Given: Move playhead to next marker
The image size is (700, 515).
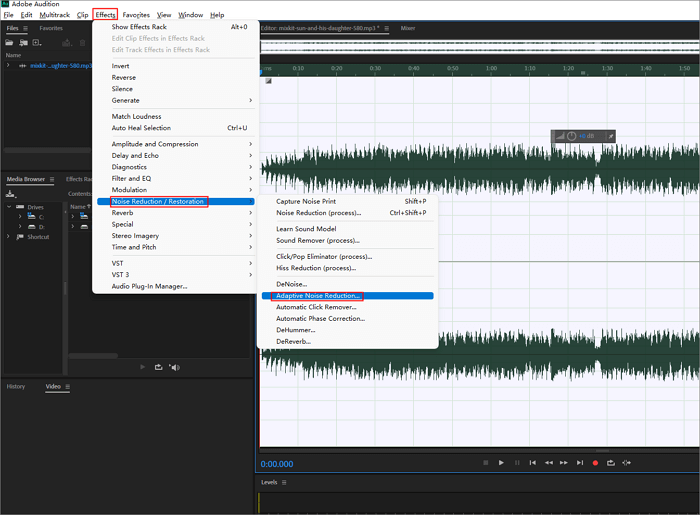Looking at the screenshot, I should (x=579, y=463).
